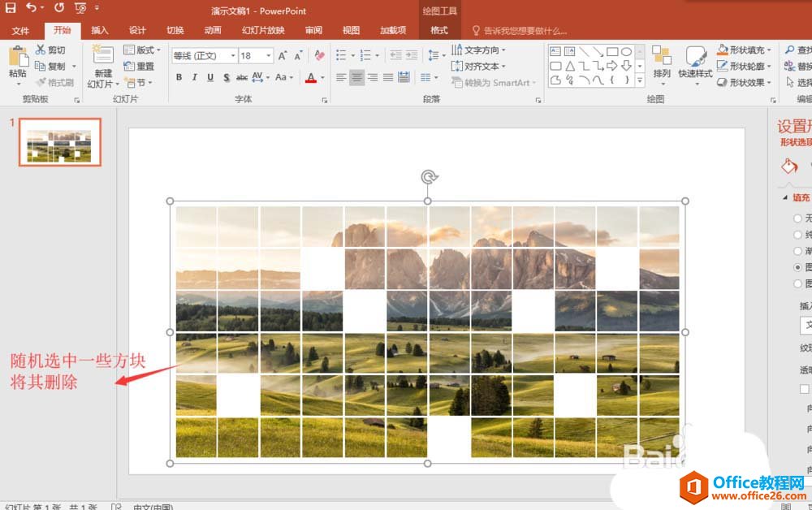
Task: Click the Paste (粘贴) clipboard icon
Action: click(18, 57)
